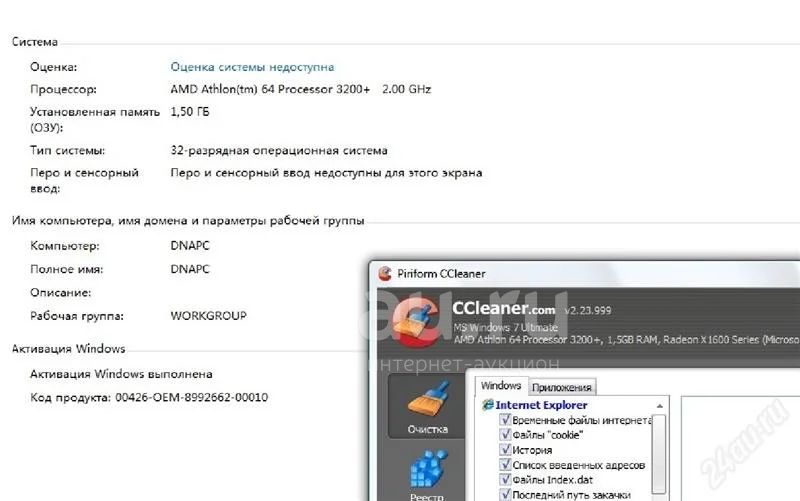Toggle Последний путь закачки checkbox
Screen dimensions: 800x501
click(x=505, y=494)
